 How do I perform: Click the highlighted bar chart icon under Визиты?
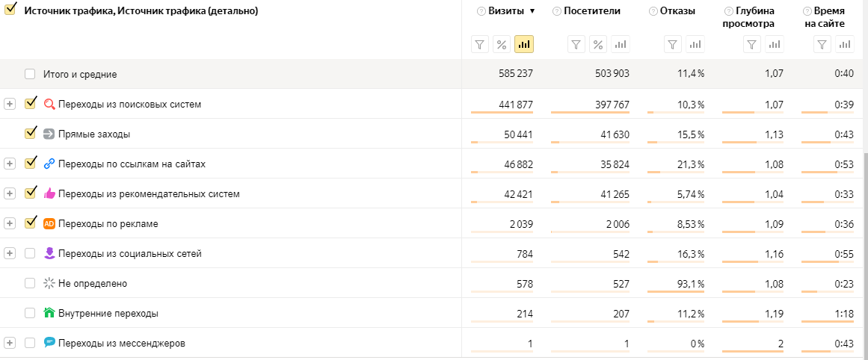click(x=523, y=44)
